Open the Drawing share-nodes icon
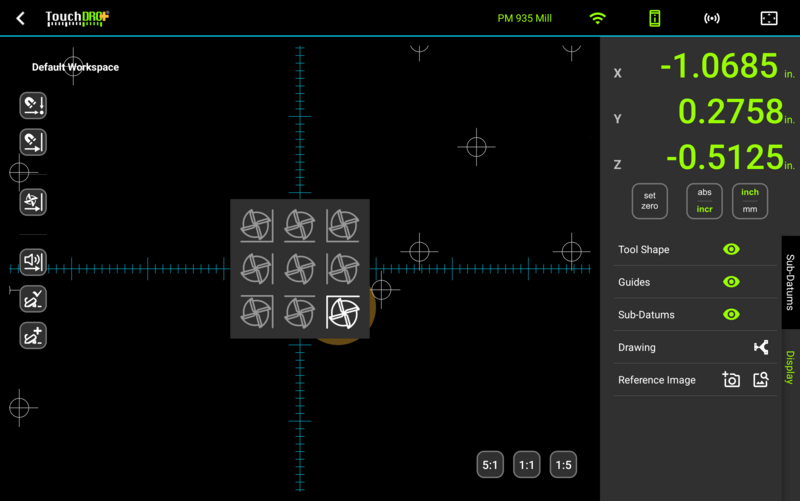This screenshot has width=800, height=501. point(761,347)
